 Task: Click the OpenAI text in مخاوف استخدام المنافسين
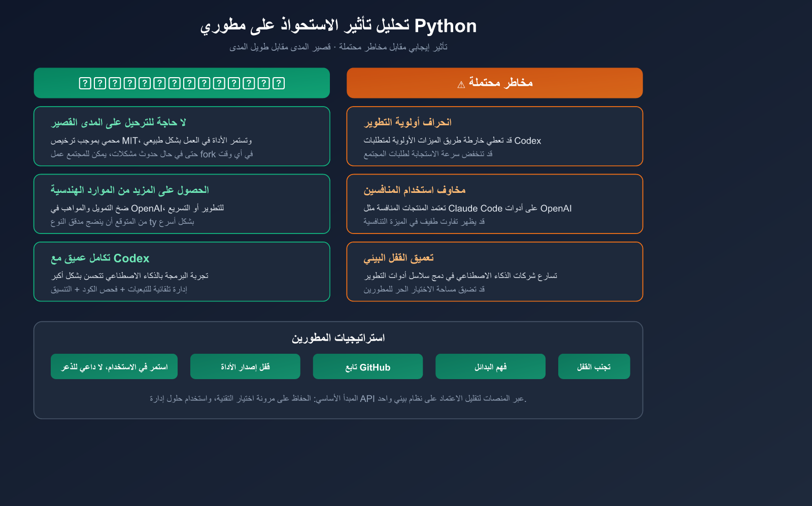click(x=557, y=208)
